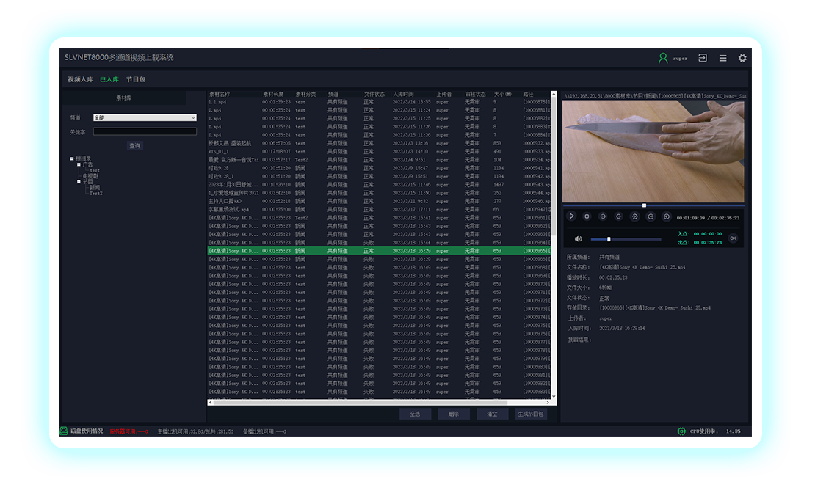Switch to the 视频入库 tab
Image resolution: width=815 pixels, height=504 pixels.
(x=80, y=79)
